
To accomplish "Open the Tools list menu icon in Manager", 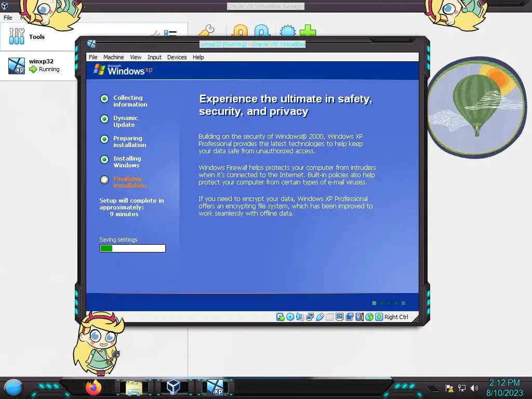I will coord(170,33).
